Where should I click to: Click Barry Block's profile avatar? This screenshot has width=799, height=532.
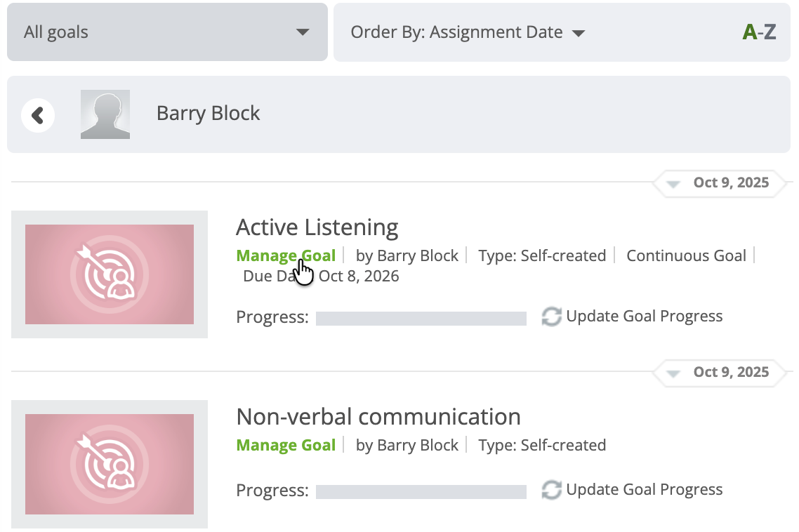coord(105,114)
